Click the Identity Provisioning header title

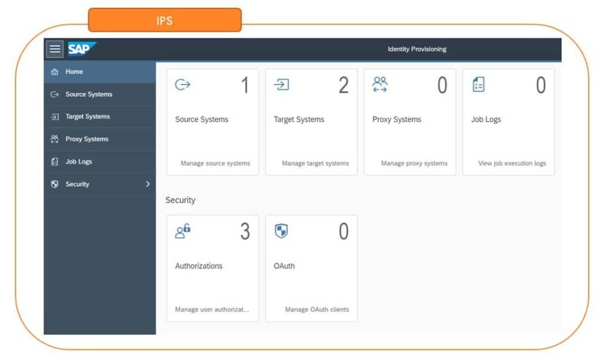(417, 49)
